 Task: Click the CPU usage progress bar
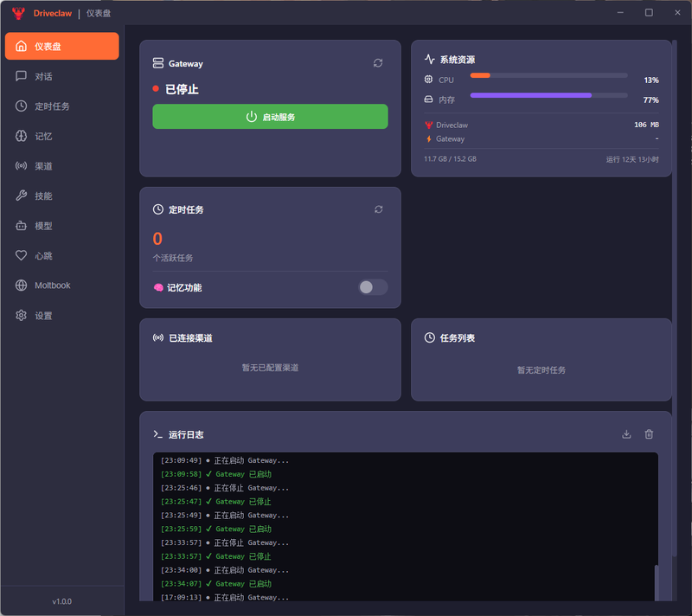[x=548, y=75]
